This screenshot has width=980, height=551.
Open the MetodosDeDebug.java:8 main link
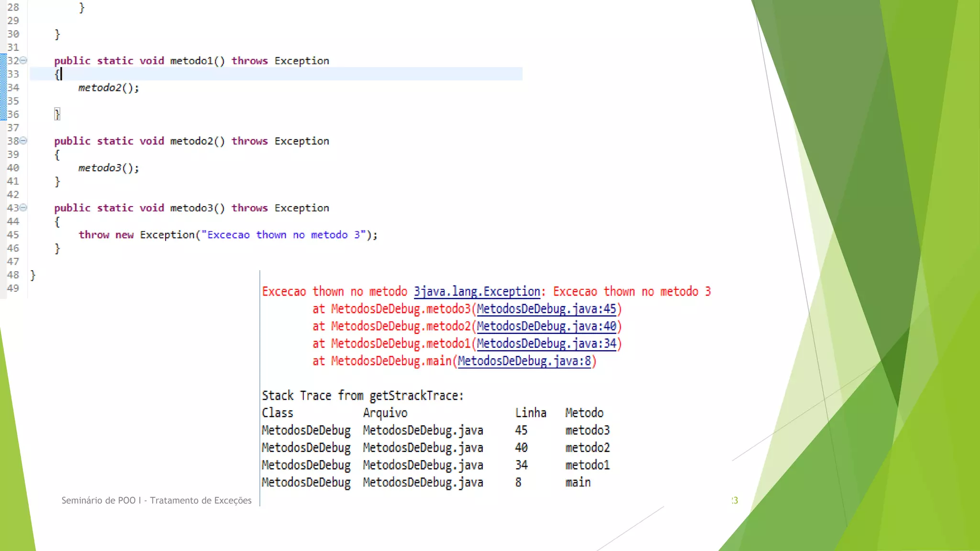click(x=524, y=361)
